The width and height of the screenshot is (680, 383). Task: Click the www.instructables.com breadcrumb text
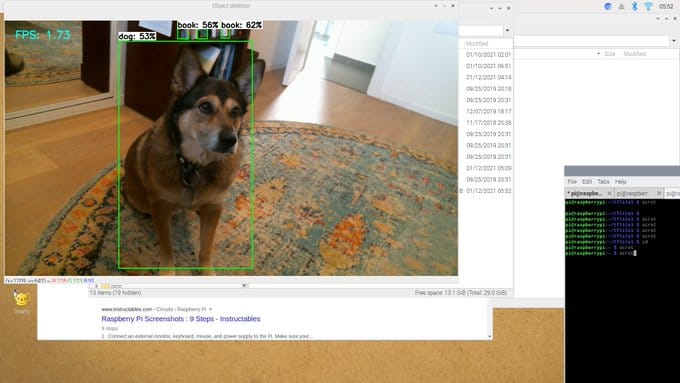127,309
